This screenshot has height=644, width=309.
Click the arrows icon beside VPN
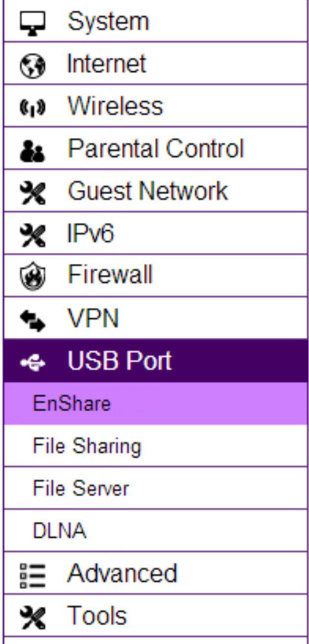click(33, 321)
